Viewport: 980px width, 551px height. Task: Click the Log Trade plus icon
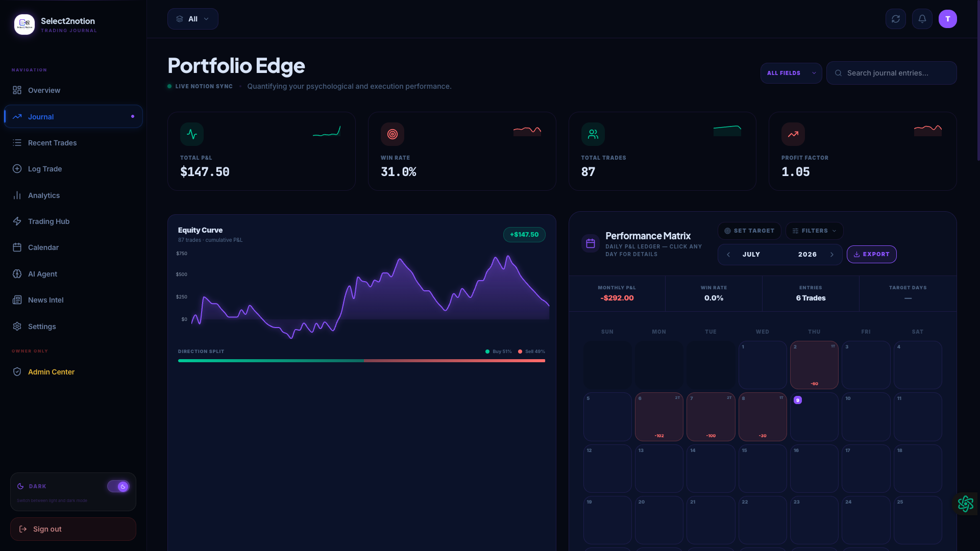(17, 169)
